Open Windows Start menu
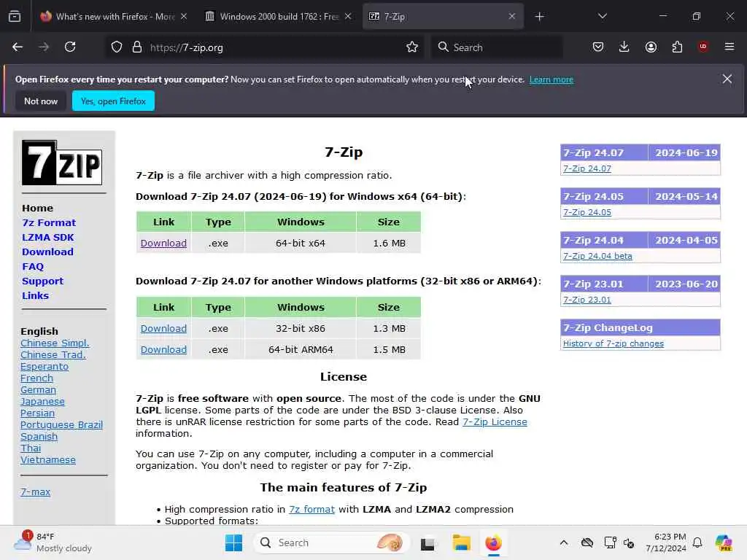 pyautogui.click(x=233, y=542)
